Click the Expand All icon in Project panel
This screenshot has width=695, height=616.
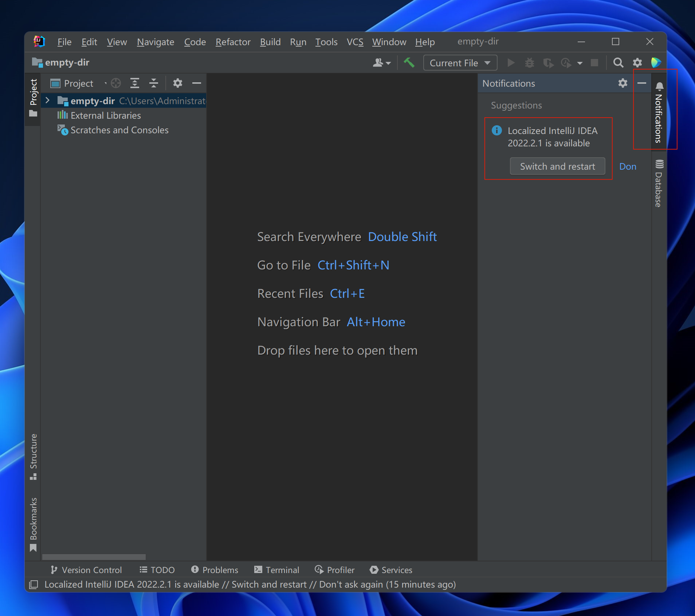[135, 83]
